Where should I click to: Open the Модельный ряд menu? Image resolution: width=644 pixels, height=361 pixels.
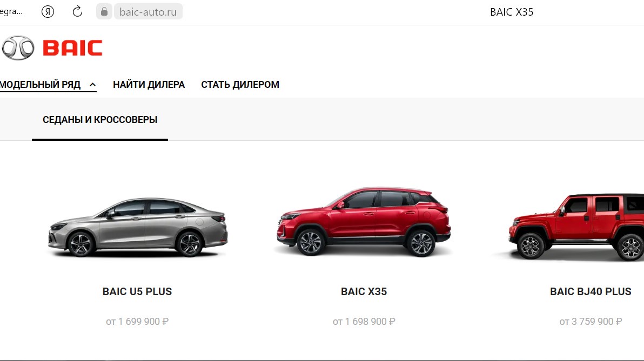click(40, 85)
